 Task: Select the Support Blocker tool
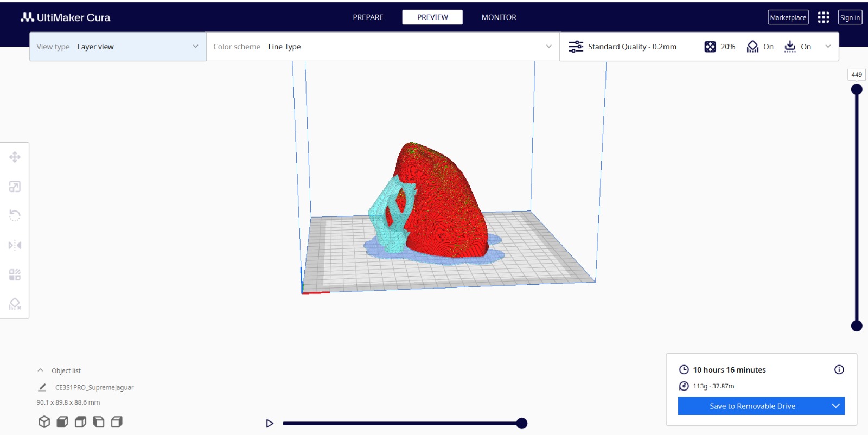15,304
